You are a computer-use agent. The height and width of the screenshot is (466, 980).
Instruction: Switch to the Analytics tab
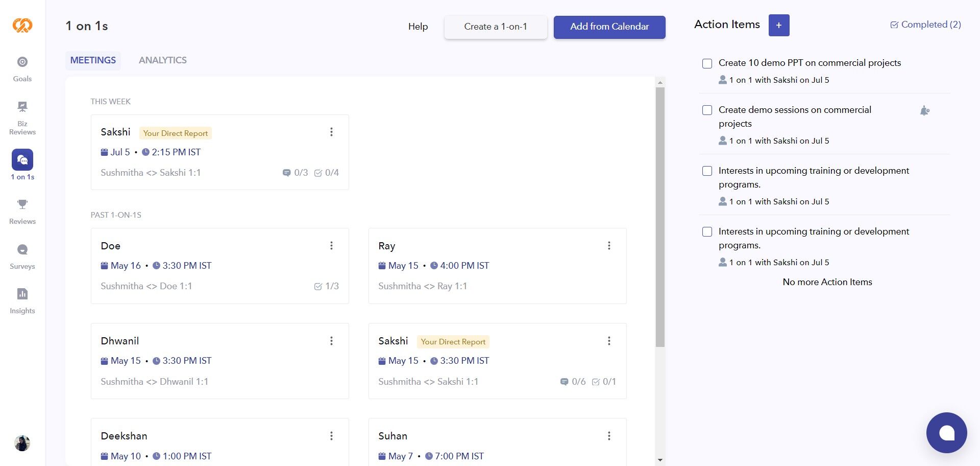click(163, 60)
